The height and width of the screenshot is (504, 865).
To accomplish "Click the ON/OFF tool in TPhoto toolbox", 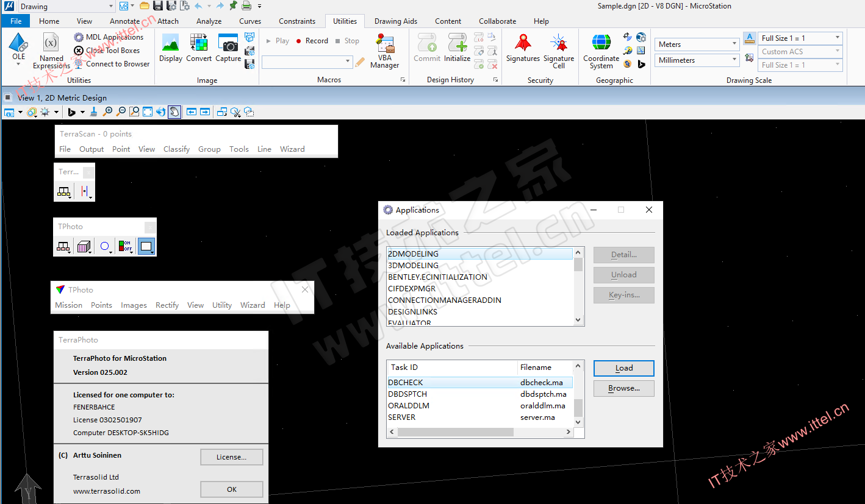I will click(x=125, y=247).
